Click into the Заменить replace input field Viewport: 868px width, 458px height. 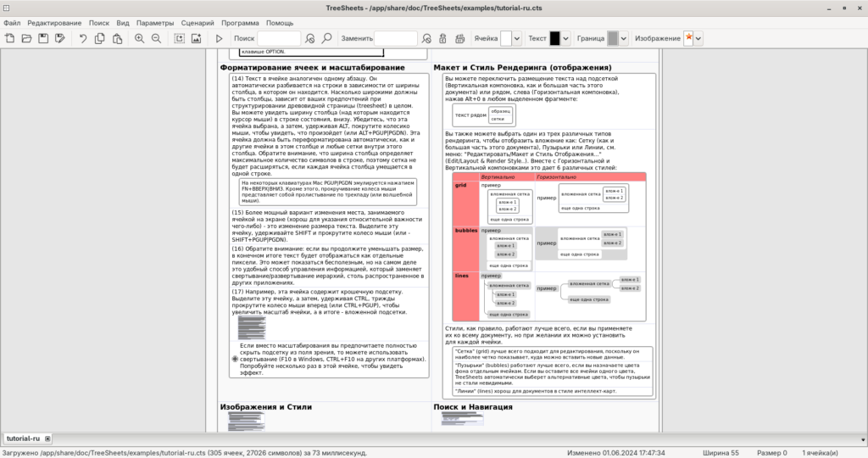pyautogui.click(x=396, y=38)
